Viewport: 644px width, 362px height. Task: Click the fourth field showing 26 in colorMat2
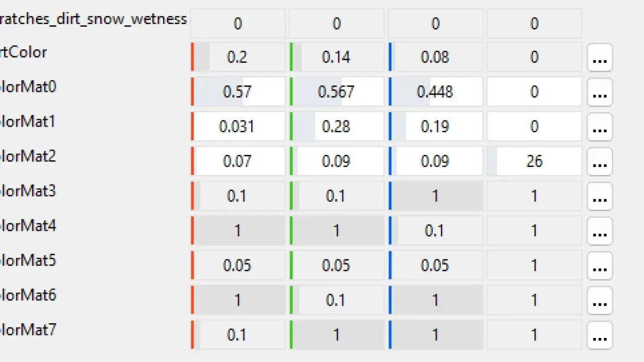[534, 161]
